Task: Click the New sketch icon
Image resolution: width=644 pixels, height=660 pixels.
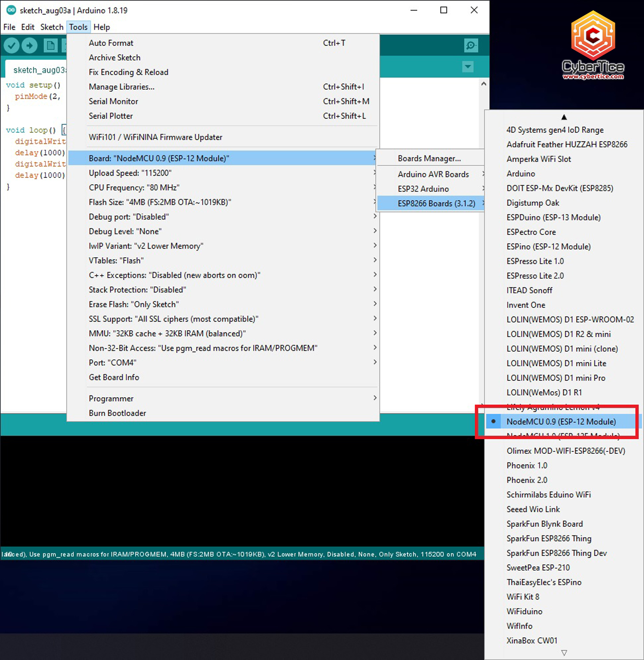Action: pyautogui.click(x=51, y=45)
